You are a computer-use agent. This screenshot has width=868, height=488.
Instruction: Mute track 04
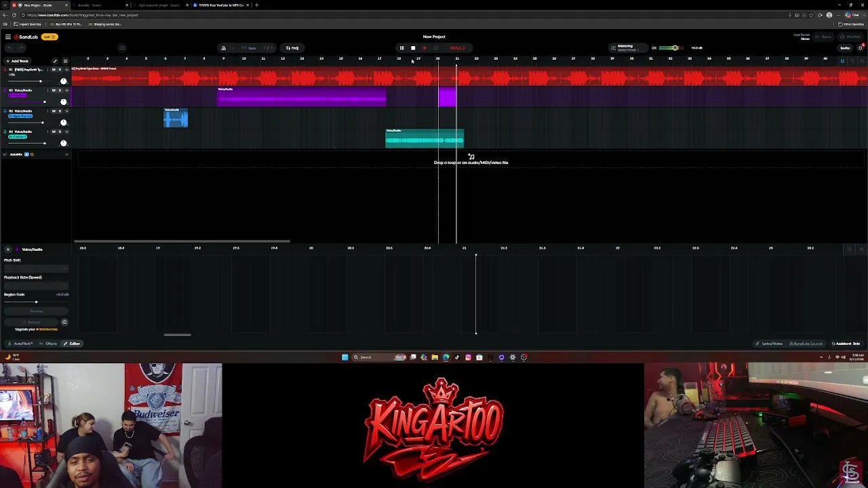coord(54,131)
